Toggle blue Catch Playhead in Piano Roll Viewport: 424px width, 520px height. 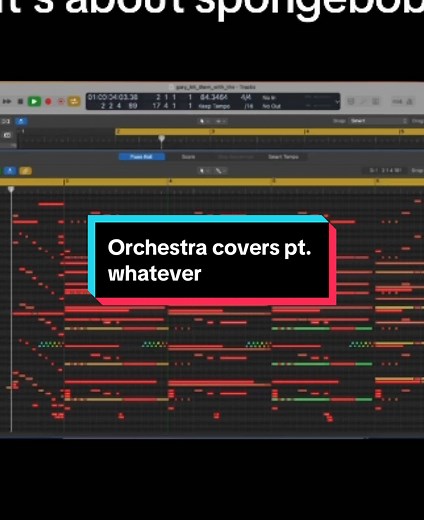[10, 171]
